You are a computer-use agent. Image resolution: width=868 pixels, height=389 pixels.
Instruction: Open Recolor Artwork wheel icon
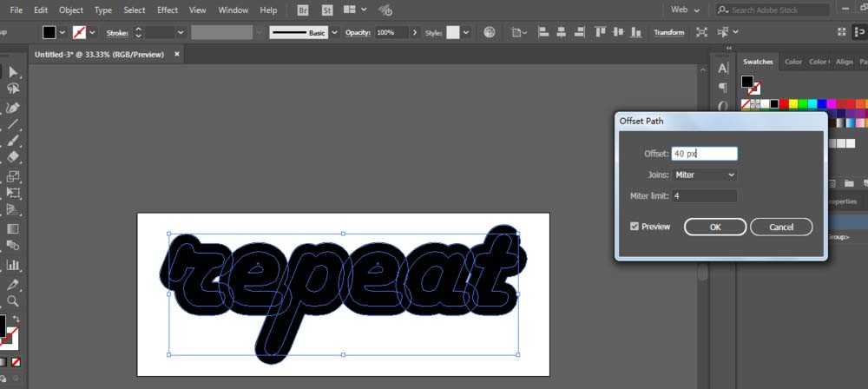coord(490,32)
